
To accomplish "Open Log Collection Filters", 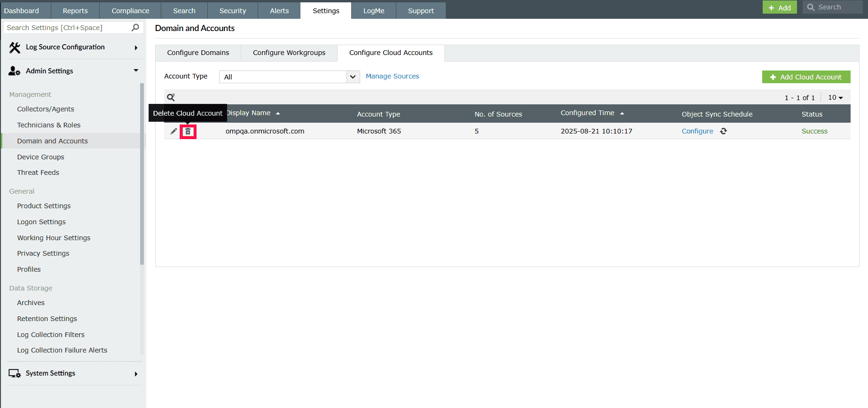I will 51,335.
